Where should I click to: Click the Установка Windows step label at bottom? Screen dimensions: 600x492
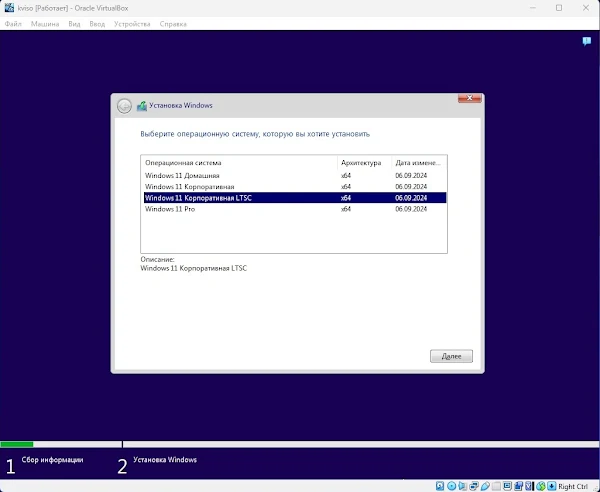point(165,460)
